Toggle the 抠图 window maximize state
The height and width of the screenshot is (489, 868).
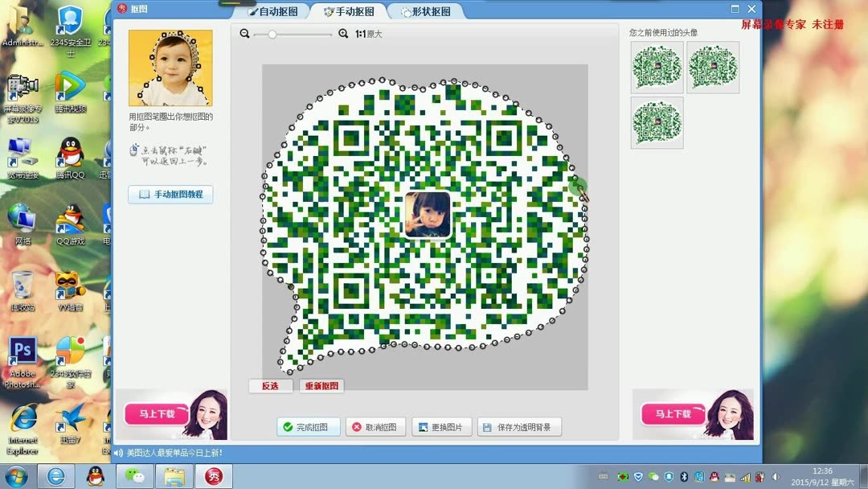[734, 8]
